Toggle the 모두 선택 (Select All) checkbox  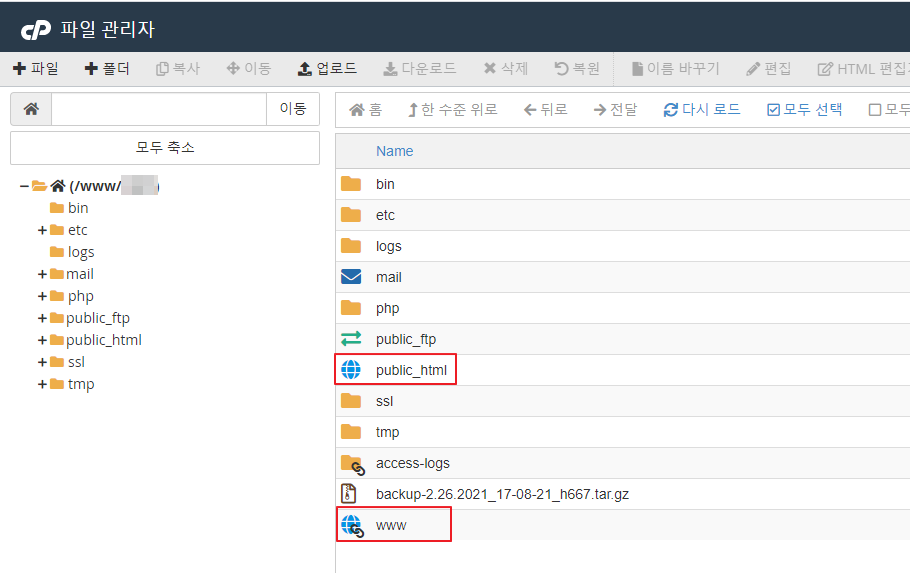click(773, 110)
